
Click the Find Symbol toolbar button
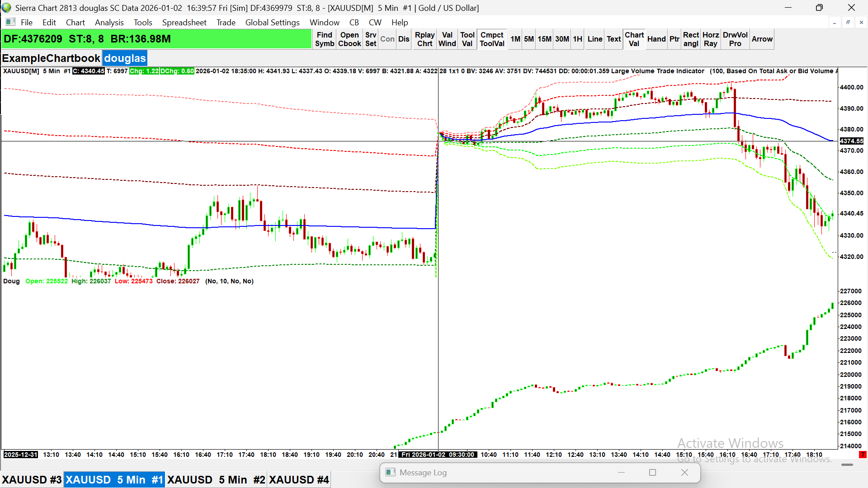[324, 39]
